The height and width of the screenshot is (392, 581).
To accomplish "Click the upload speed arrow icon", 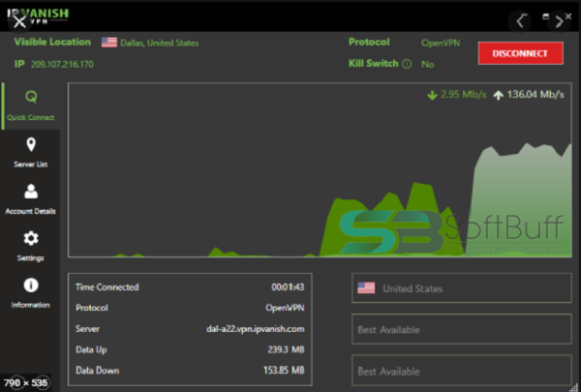I will (x=499, y=95).
